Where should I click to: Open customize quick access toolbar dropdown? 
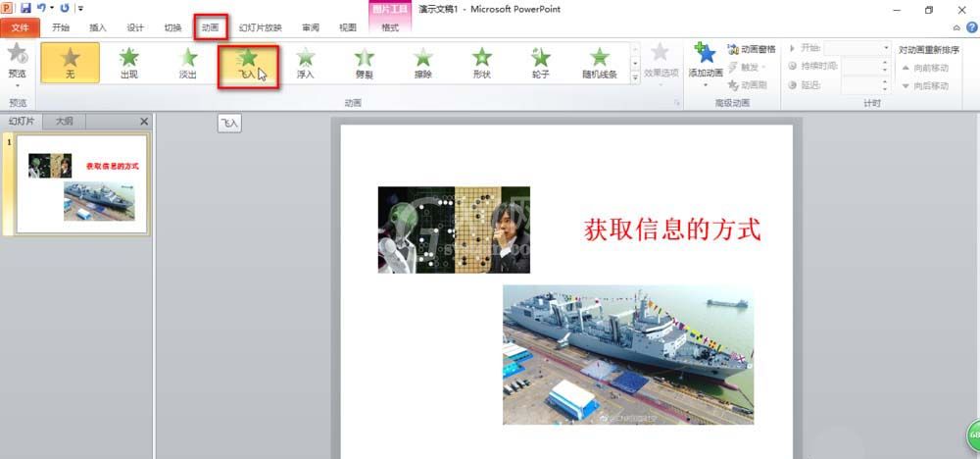tap(80, 8)
